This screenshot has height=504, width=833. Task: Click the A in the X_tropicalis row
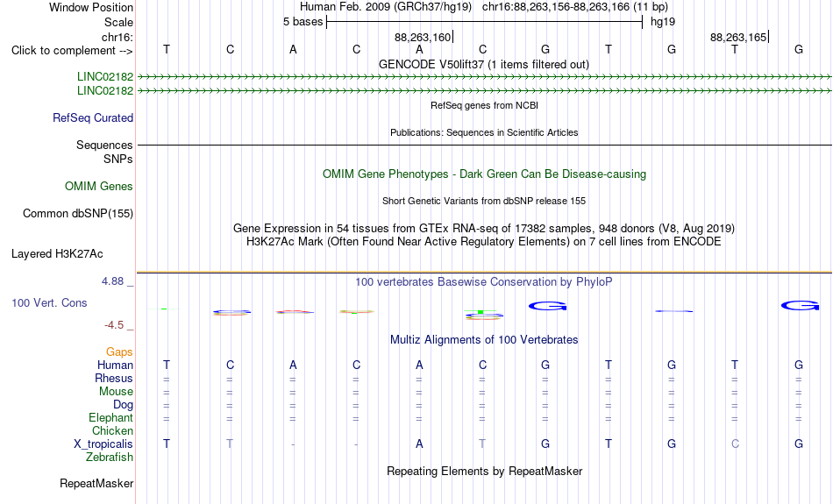pos(419,444)
